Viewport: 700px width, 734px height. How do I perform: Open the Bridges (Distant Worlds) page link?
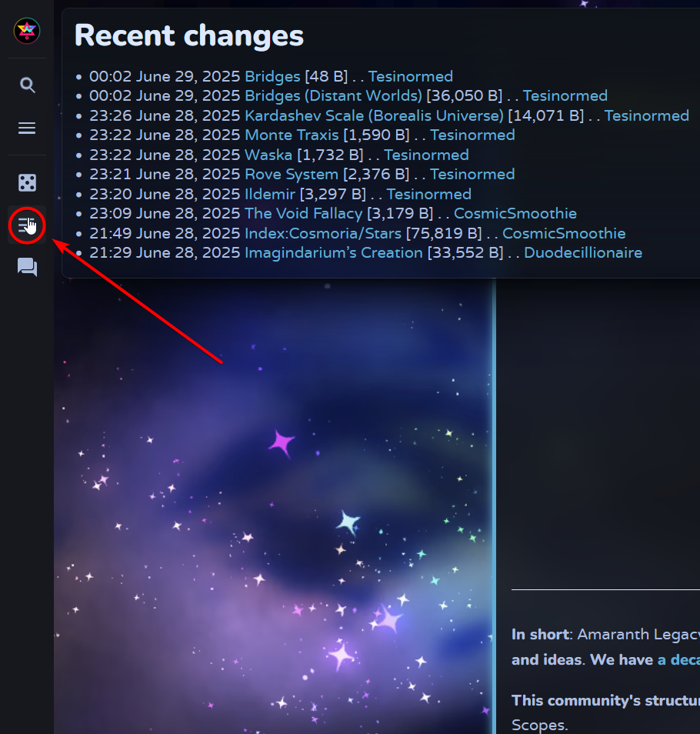click(333, 96)
